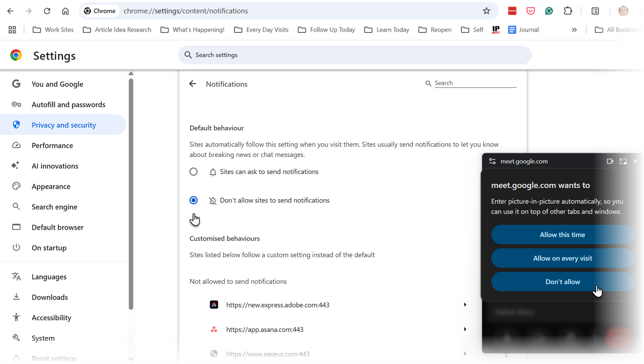Open the Search engine settings section
Viewport: 644px width, 364px height.
tap(54, 207)
